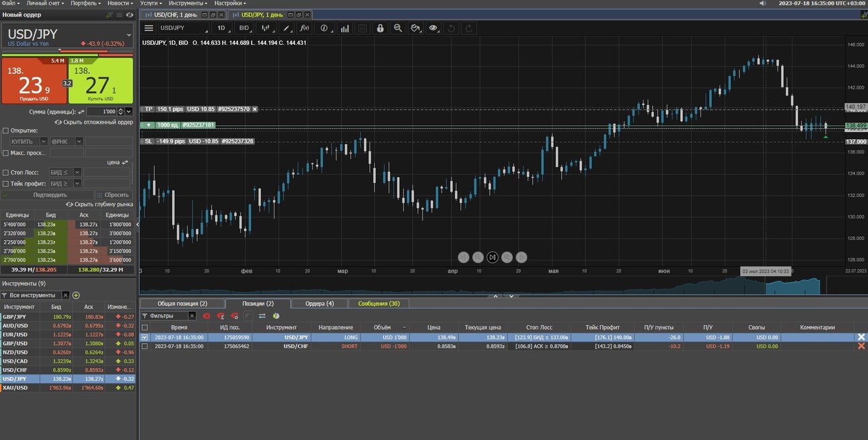This screenshot has width=868, height=440.
Task: Enable the Открытие checkbox
Action: [6, 131]
